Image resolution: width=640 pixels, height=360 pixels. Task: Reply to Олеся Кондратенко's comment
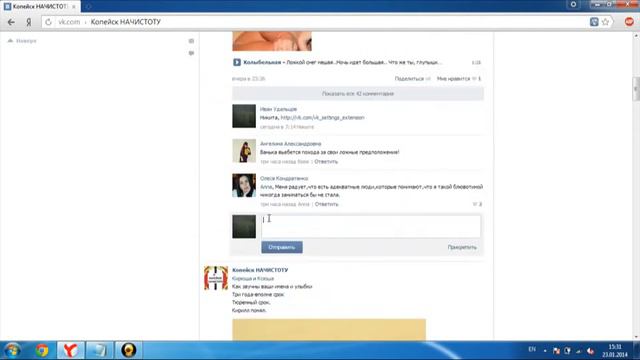point(327,204)
